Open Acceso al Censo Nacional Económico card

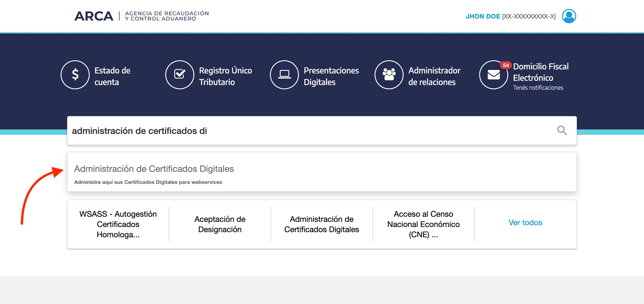(x=423, y=224)
